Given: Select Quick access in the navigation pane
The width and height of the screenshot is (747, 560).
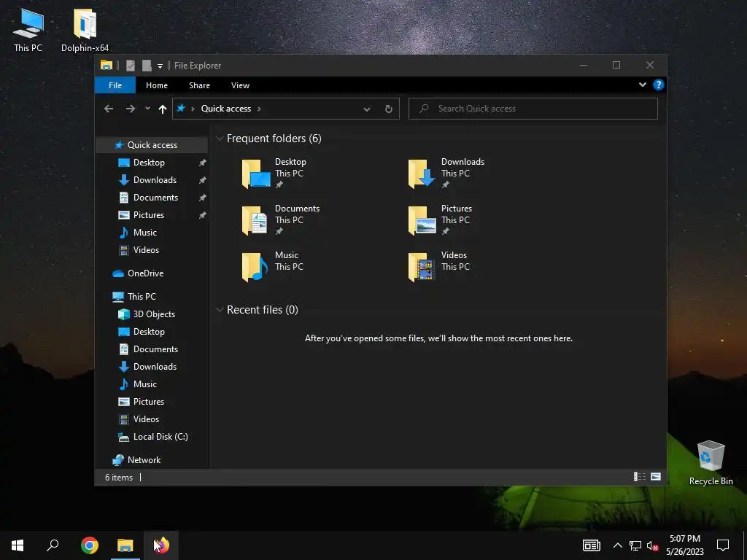Looking at the screenshot, I should tap(152, 145).
